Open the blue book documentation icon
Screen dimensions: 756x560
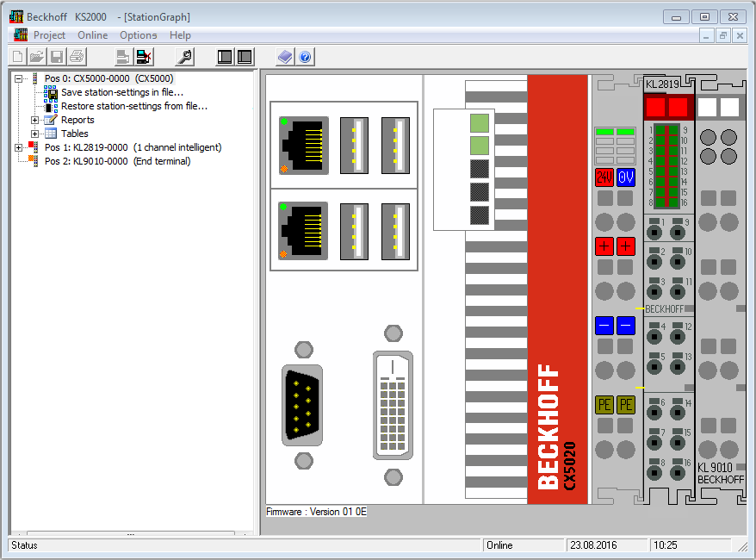pyautogui.click(x=285, y=57)
